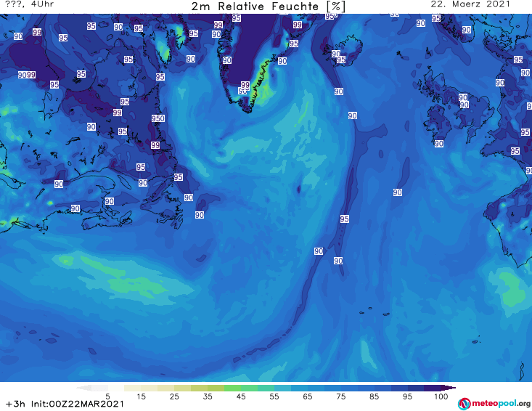
Task: Click the 'Init:00Z22MAR2021' label
Action: pos(78,404)
